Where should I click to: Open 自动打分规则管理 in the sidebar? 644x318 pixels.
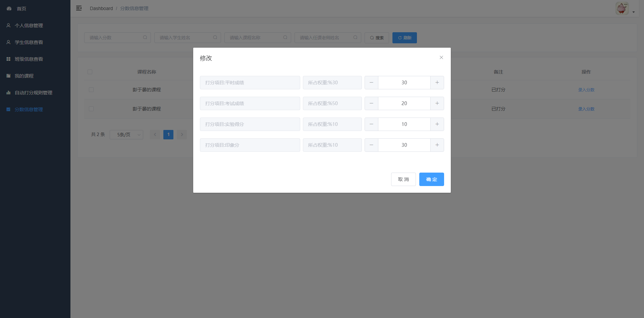pyautogui.click(x=34, y=93)
